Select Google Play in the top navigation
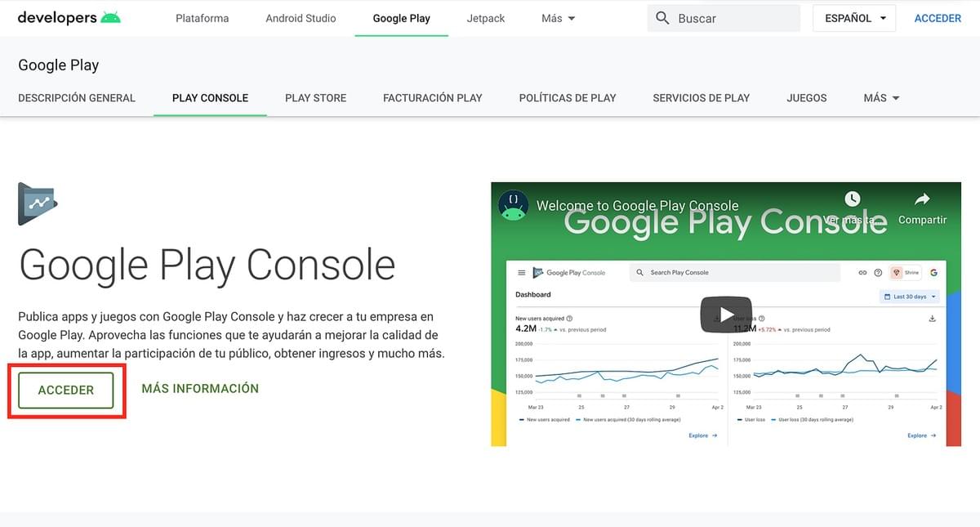This screenshot has height=527, width=980. click(x=401, y=18)
